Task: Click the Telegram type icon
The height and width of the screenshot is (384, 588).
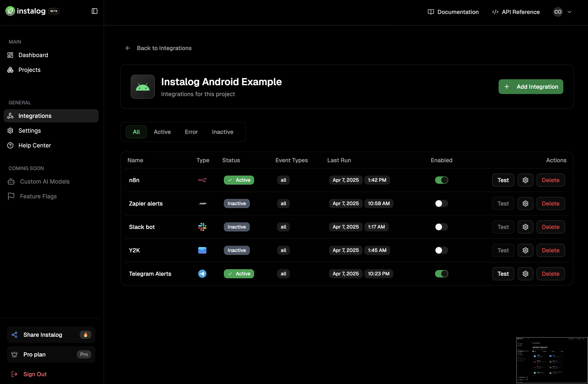Action: pos(202,274)
